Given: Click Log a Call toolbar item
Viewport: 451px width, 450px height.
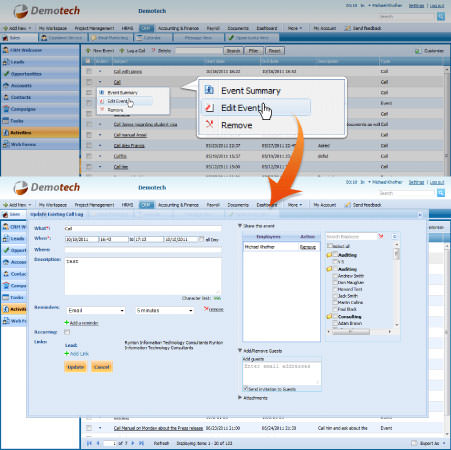Looking at the screenshot, I should 132,51.
